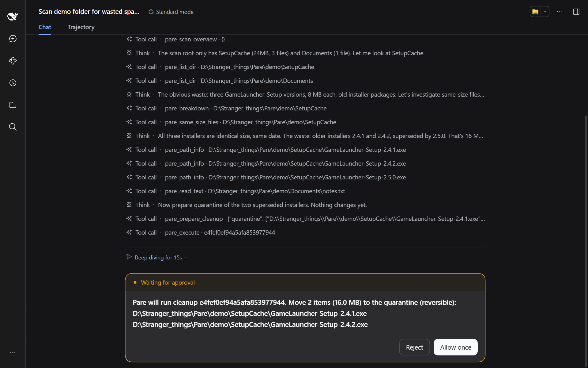The image size is (588, 368).
Task: Click GameLauncher-Setup-2.4.2.exe path in approval box
Action: coord(250,324)
